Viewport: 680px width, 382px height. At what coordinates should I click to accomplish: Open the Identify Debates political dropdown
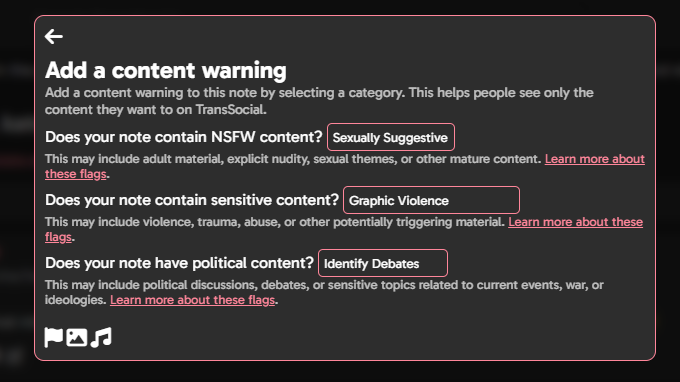[x=383, y=263]
